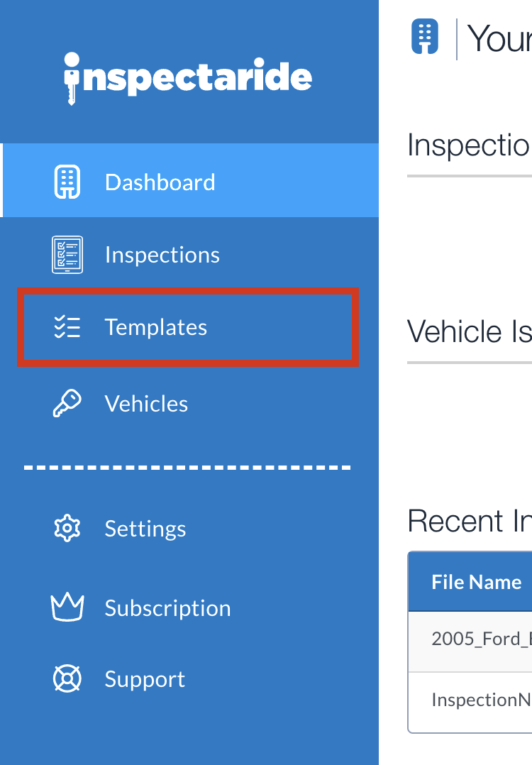
Task: Sort by File Name column header
Action: coord(476,582)
